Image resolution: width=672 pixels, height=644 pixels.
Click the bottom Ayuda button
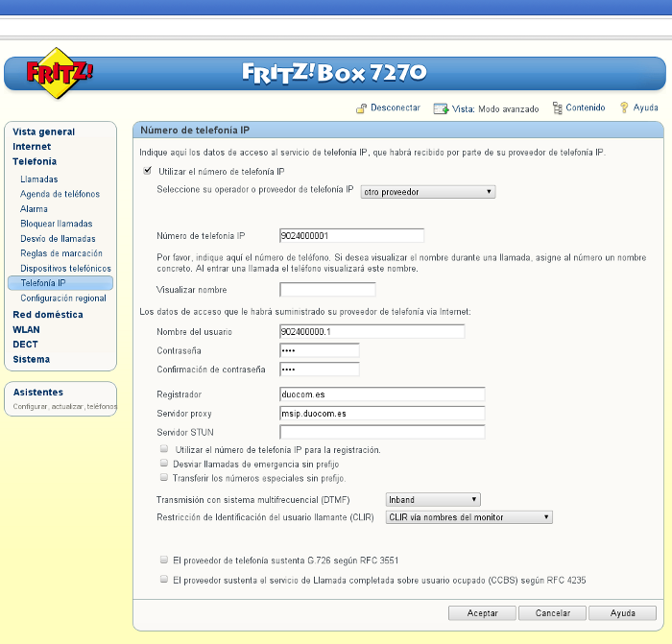(x=623, y=613)
